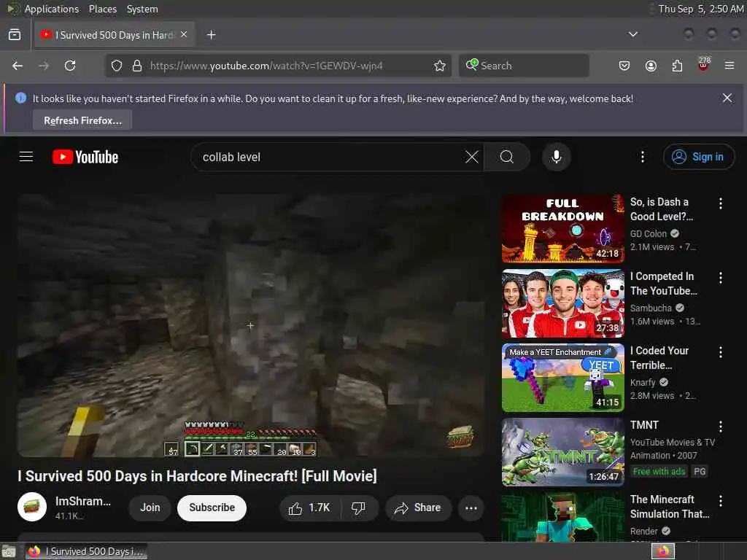The width and height of the screenshot is (747, 560).
Task: Open Firefox account icon
Action: point(651,66)
